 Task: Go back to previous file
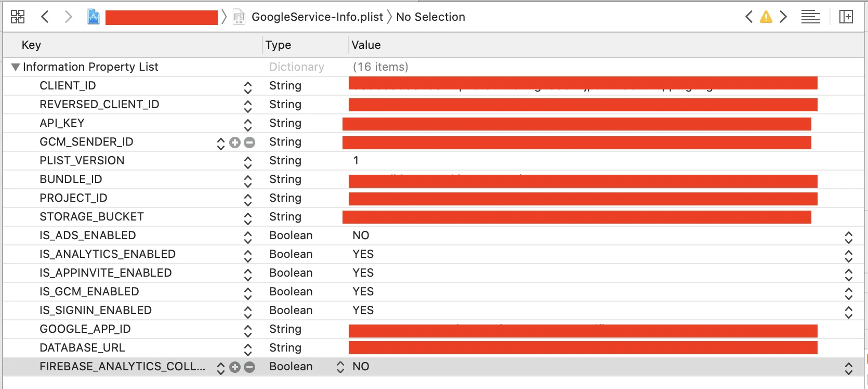[x=45, y=17]
